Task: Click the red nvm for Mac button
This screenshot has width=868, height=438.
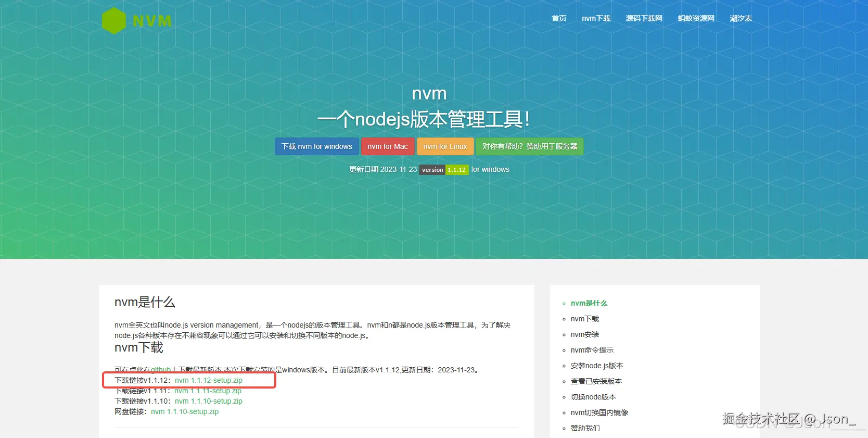Action: (x=388, y=146)
